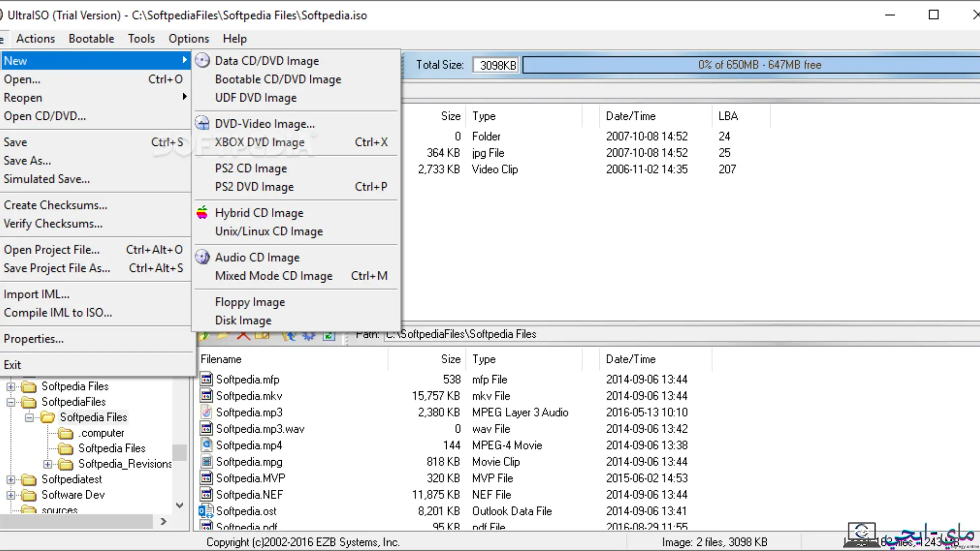Click the Path field showing C:\SoftpediaFiles\Softpedia Files
The height and width of the screenshot is (551, 980).
[x=682, y=334]
